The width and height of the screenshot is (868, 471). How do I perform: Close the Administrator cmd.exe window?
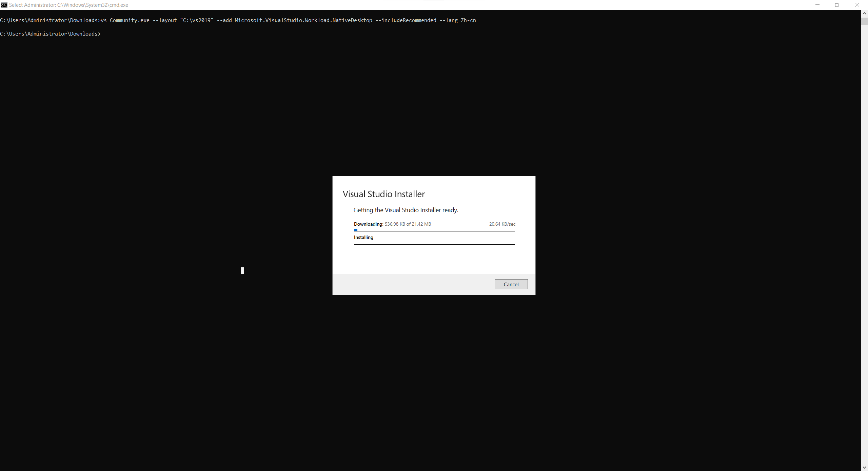click(857, 5)
